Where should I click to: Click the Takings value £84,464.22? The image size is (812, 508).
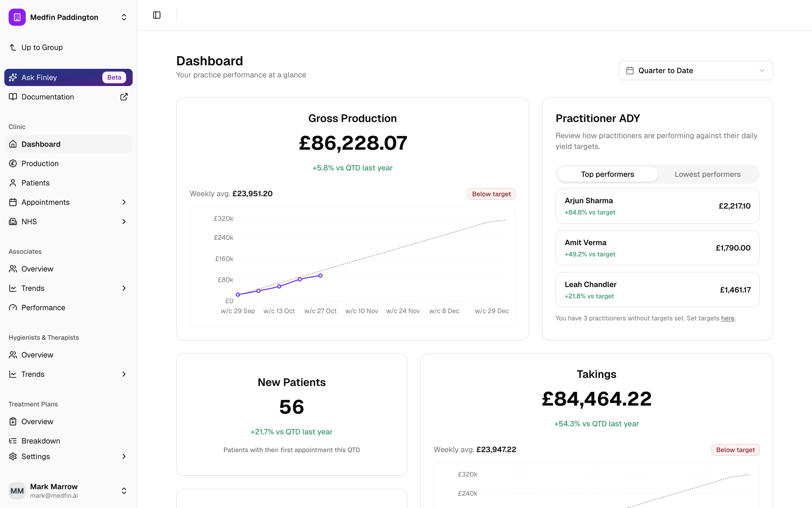[597, 399]
